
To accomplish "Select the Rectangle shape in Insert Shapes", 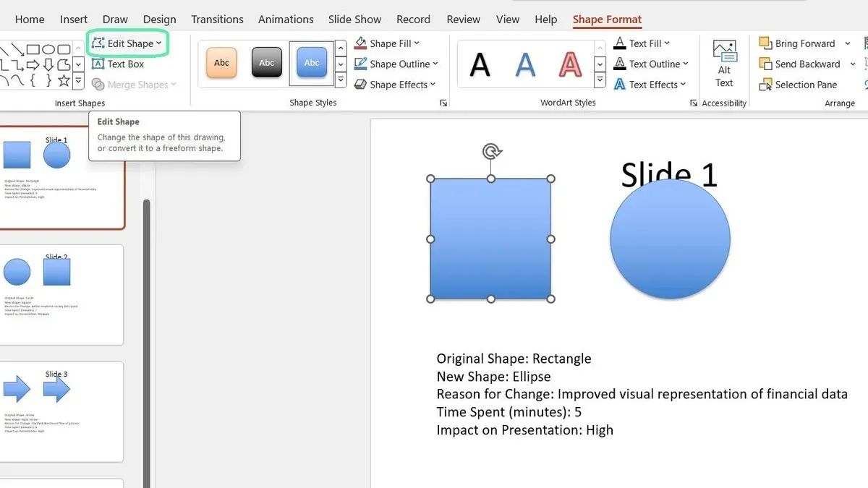I will tap(33, 49).
